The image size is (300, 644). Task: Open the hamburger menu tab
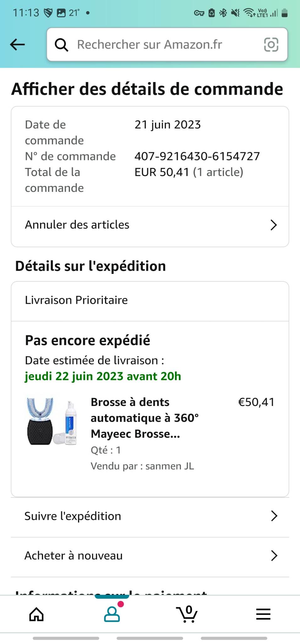tap(263, 614)
